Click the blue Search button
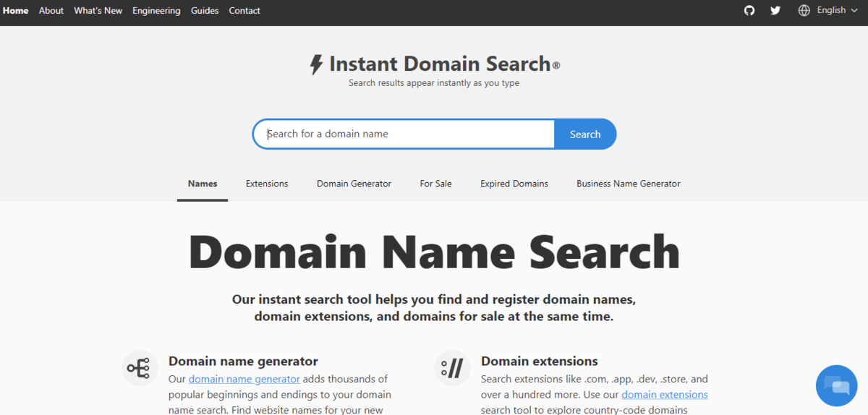The image size is (868, 415). point(585,134)
